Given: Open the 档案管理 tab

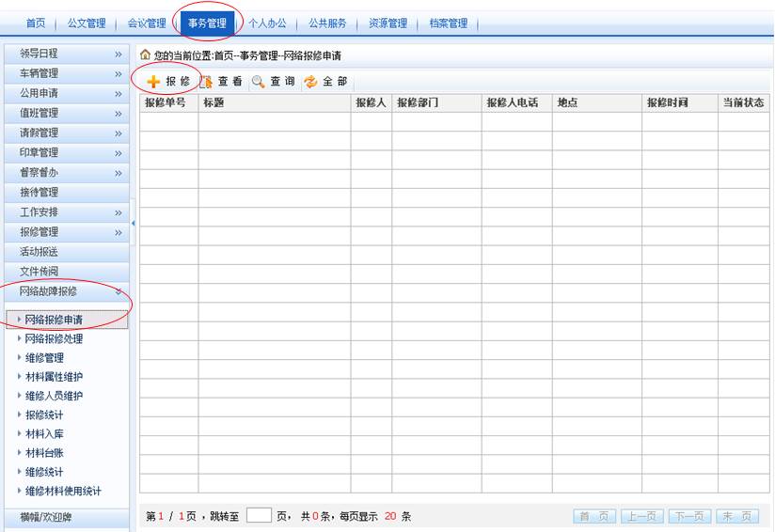Looking at the screenshot, I should (x=449, y=23).
